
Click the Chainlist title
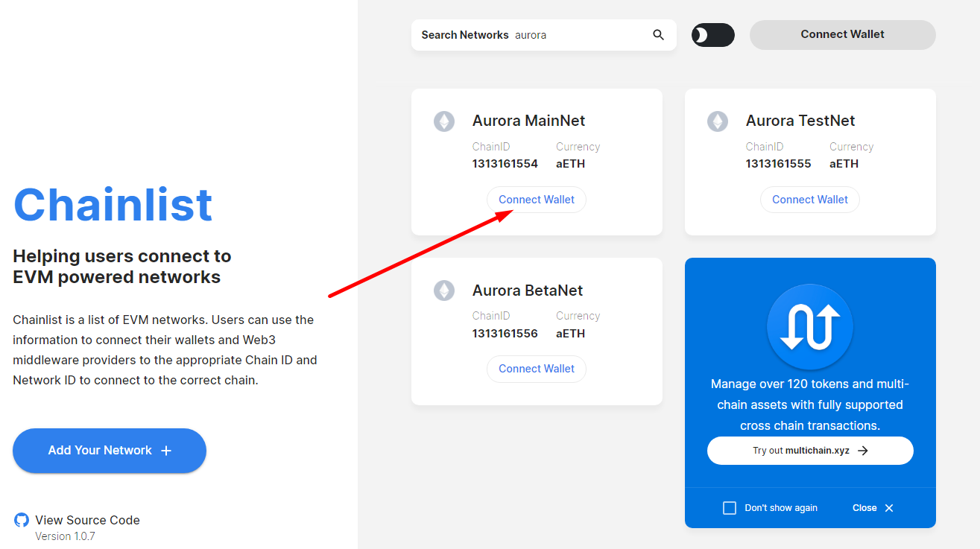pos(113,205)
